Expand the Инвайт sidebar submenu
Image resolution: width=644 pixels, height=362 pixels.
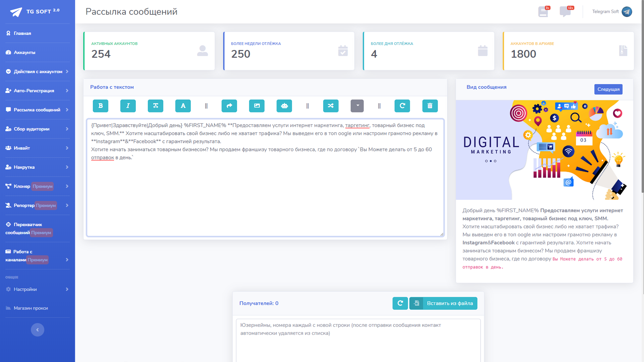point(37,148)
